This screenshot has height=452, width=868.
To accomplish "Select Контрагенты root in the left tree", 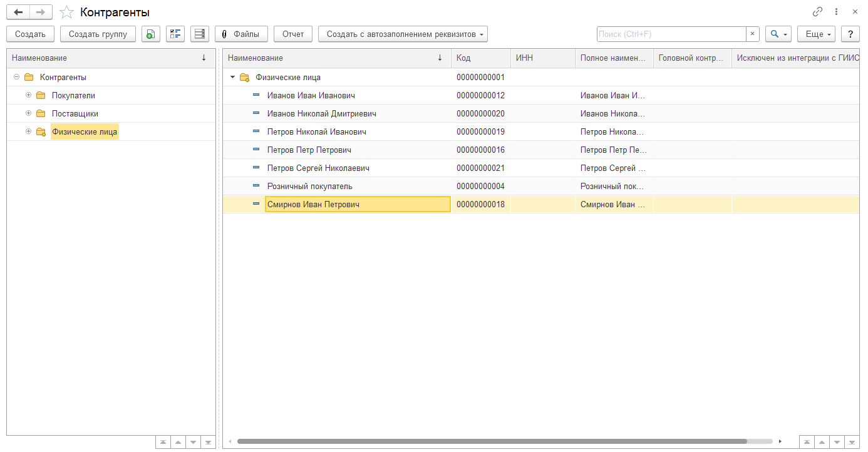I will [x=63, y=77].
